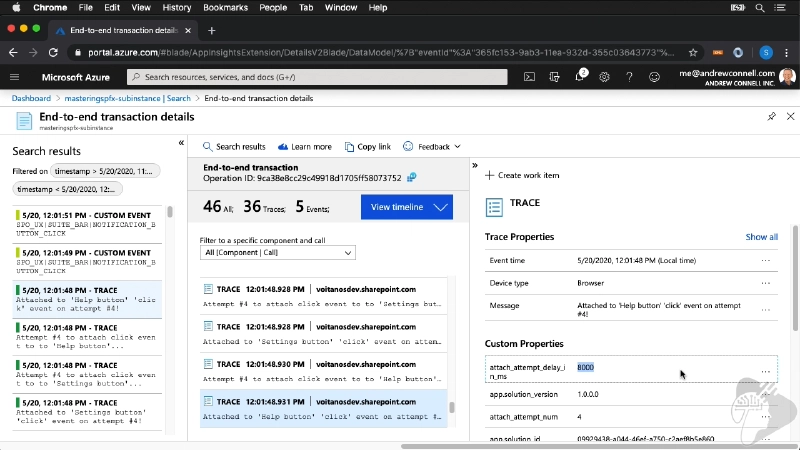This screenshot has height=450, width=800.
Task: Open the Chrome profile S icon
Action: point(766,53)
